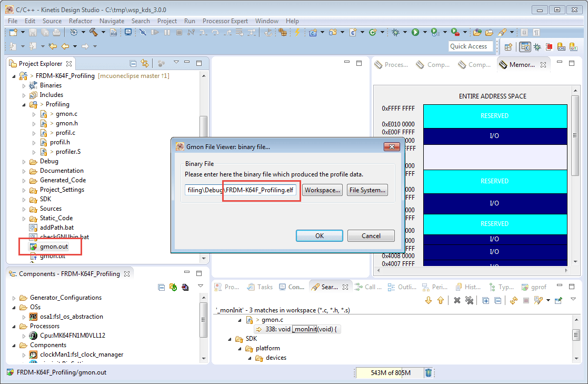This screenshot has height=384, width=588.
Task: Collapse the Profiling folder node
Action: point(24,105)
